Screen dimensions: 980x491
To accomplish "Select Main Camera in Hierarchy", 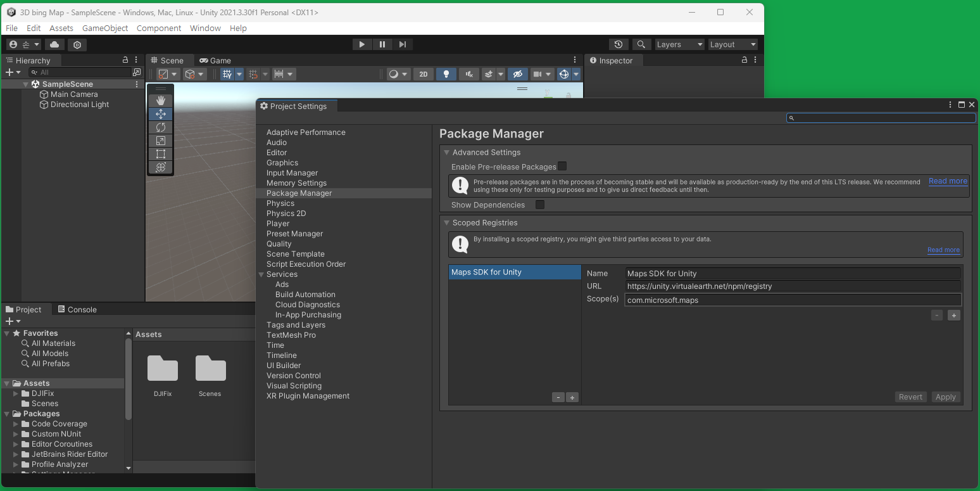I will [x=74, y=94].
